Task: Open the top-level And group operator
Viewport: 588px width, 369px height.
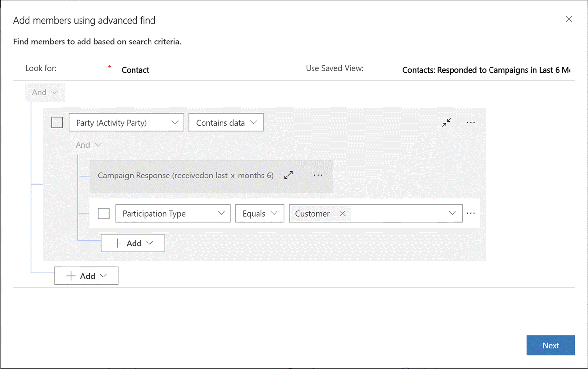Action: (45, 92)
